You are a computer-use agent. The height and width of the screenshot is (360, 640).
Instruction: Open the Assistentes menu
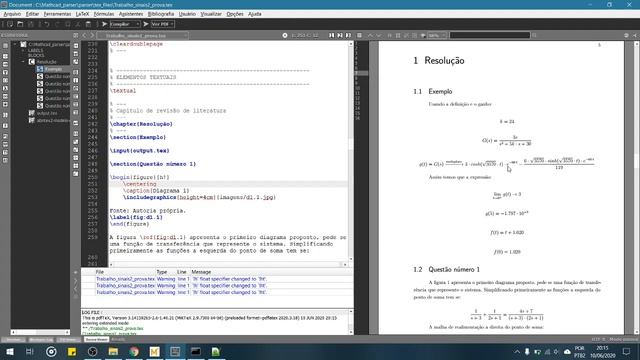pos(131,14)
